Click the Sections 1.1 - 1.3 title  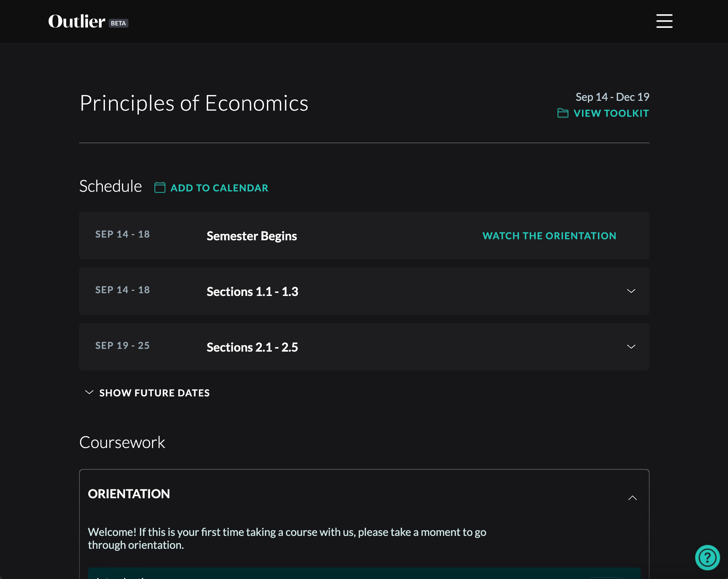coord(252,292)
